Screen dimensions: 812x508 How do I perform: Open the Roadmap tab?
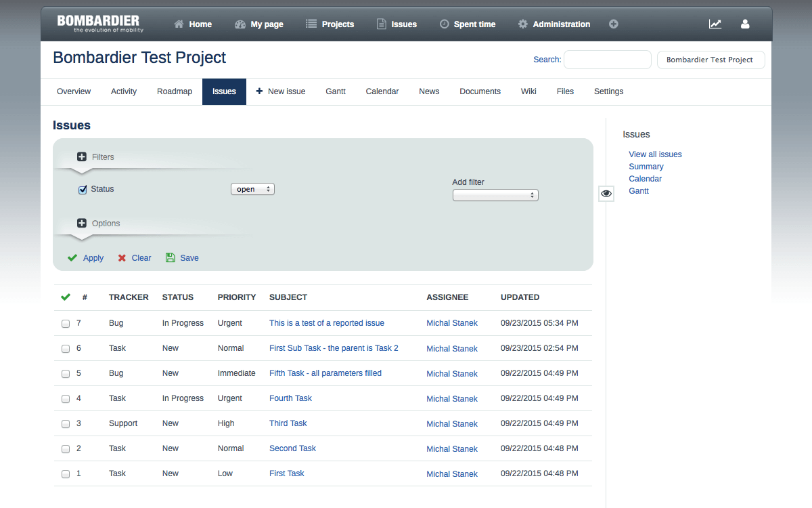coord(175,91)
